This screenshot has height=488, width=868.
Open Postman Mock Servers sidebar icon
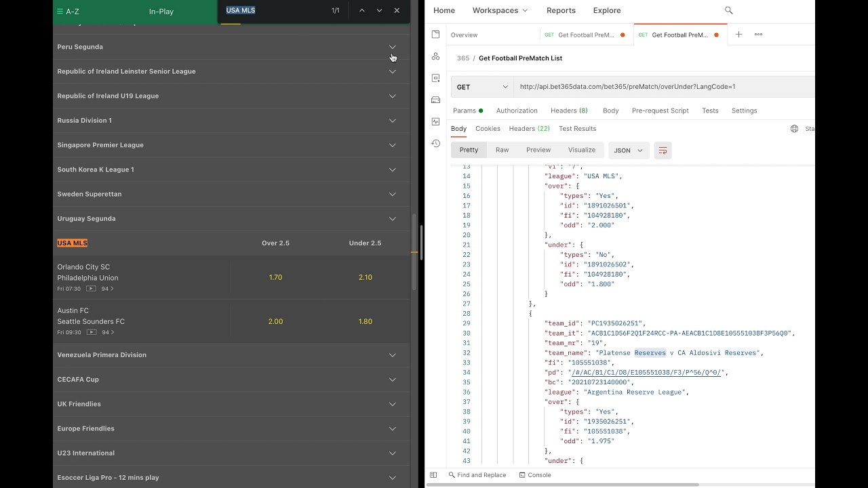point(435,100)
